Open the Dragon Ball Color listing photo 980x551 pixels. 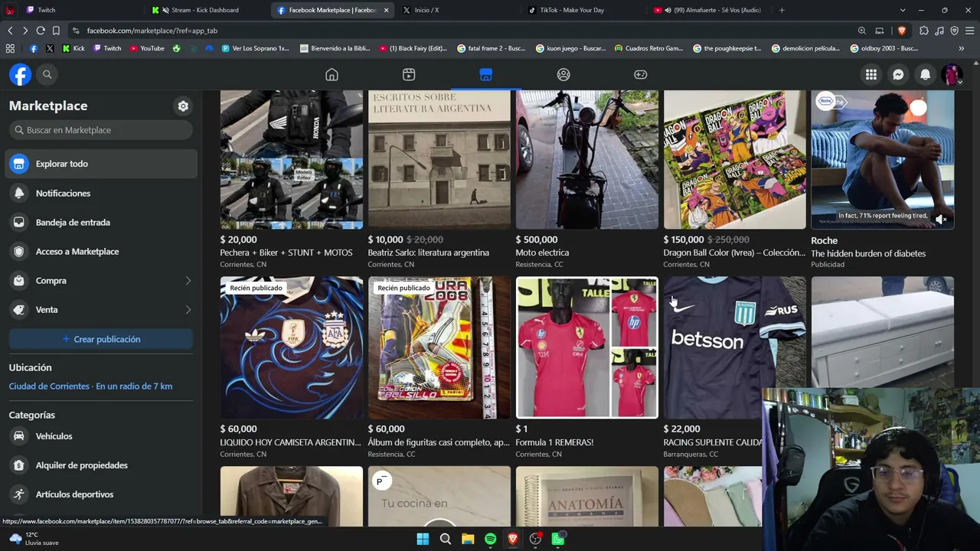pos(734,160)
